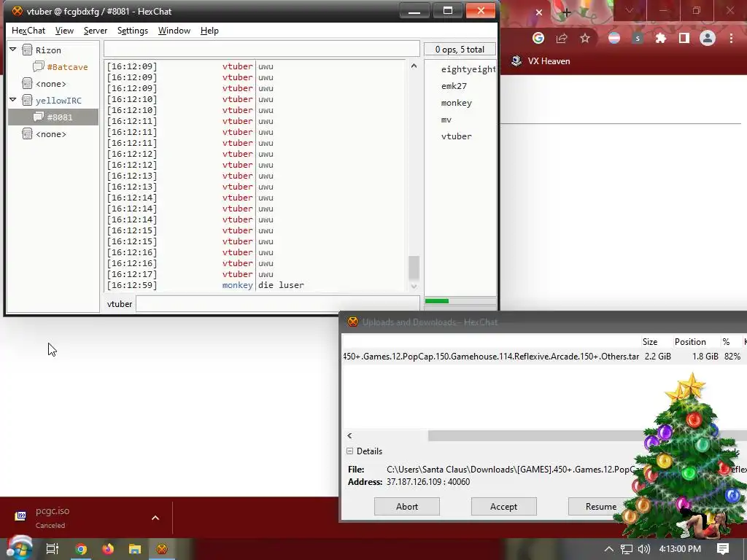This screenshot has height=560, width=747.
Task: Open the HexChat menu
Action: coord(28,31)
